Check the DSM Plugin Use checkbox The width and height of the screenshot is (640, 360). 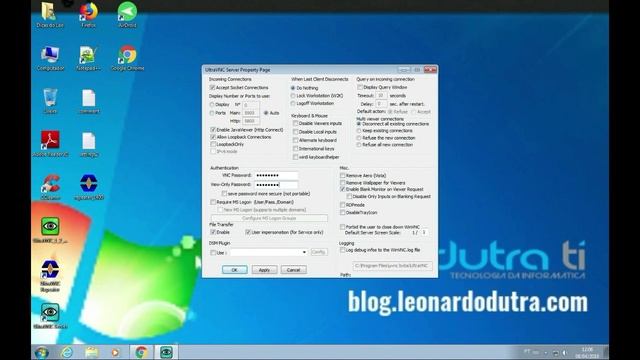pos(213,253)
